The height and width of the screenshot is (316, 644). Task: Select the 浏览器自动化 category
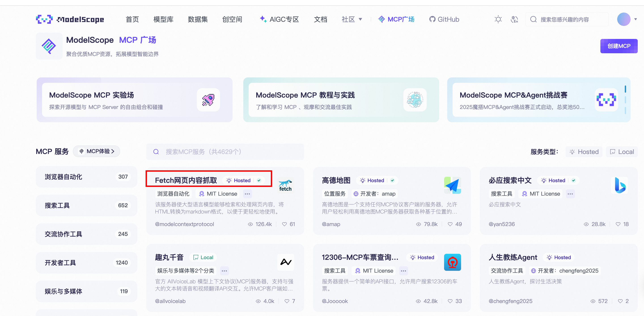[87, 177]
